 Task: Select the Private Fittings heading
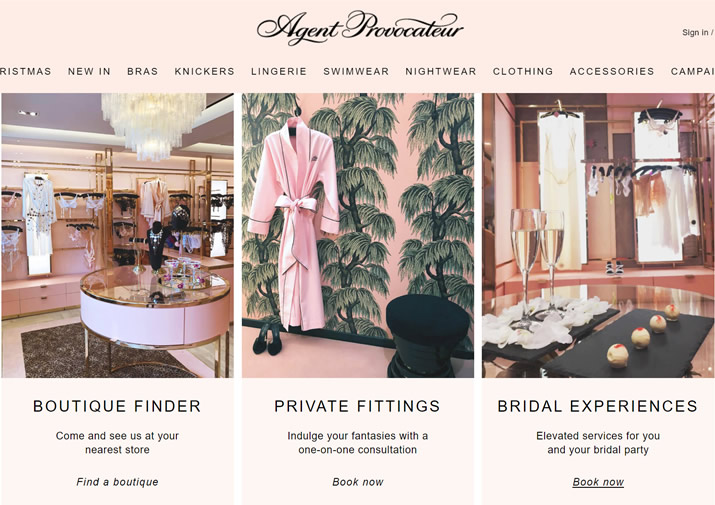pos(358,406)
